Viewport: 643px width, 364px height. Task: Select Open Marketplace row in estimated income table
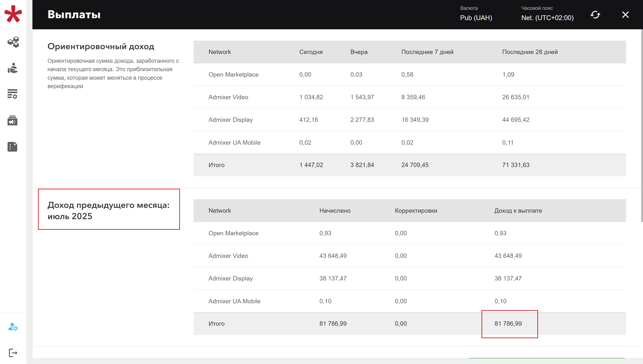pos(409,75)
